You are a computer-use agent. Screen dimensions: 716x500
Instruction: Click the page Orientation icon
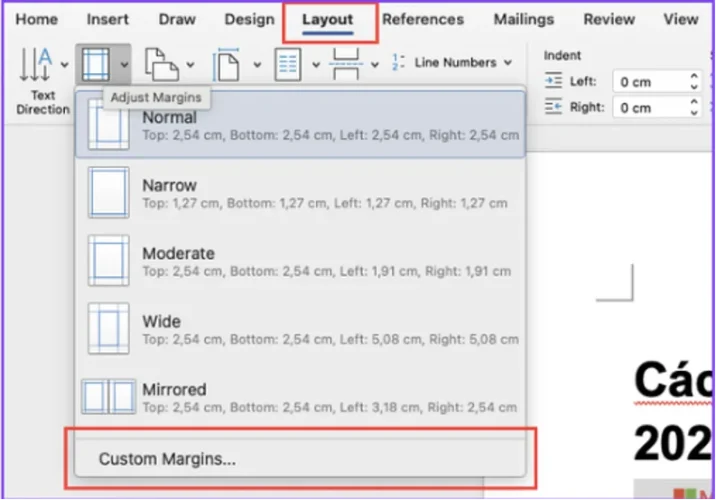click(x=160, y=65)
